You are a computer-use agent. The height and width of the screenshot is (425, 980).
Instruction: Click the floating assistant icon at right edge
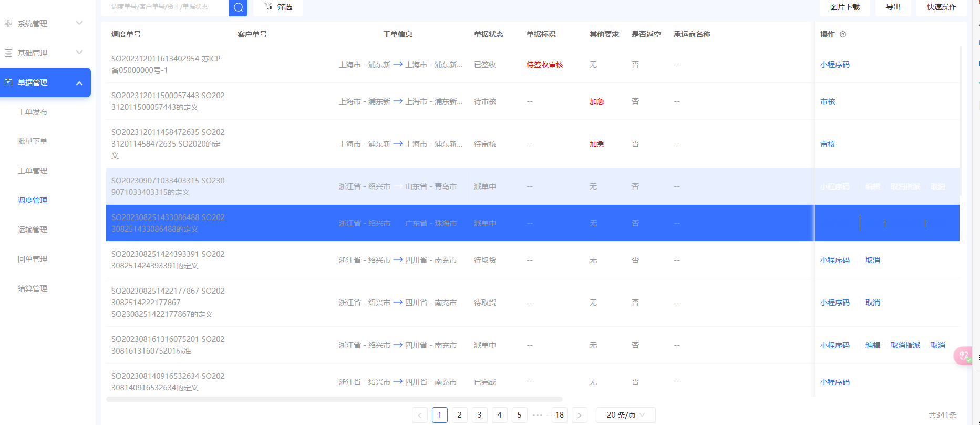point(964,356)
